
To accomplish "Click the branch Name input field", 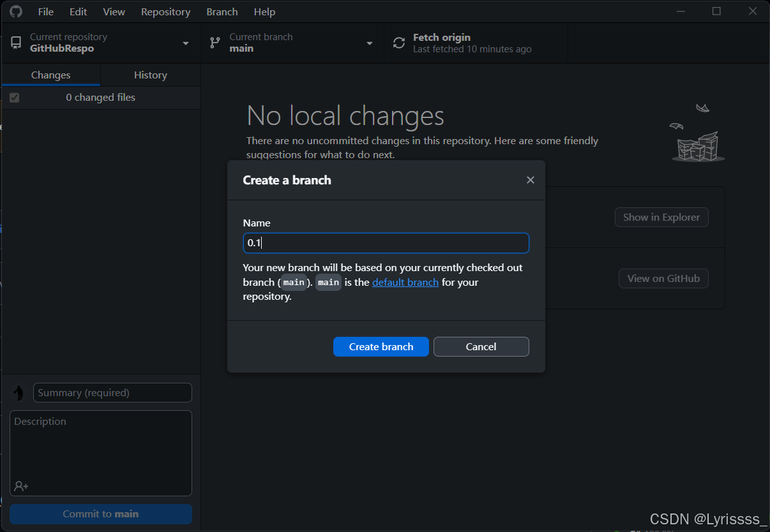I will pyautogui.click(x=386, y=243).
